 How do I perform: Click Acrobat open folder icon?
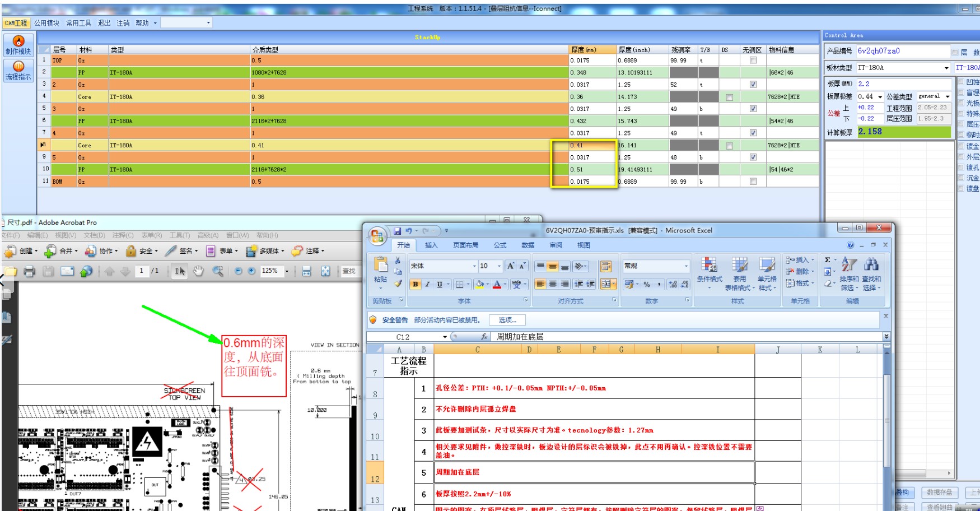coord(11,271)
